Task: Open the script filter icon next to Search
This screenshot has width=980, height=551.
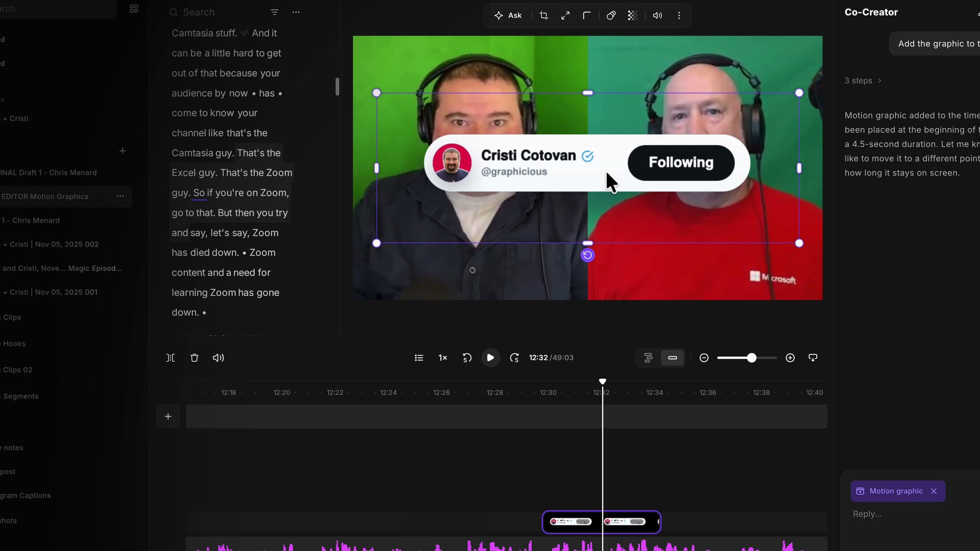Action: click(274, 12)
